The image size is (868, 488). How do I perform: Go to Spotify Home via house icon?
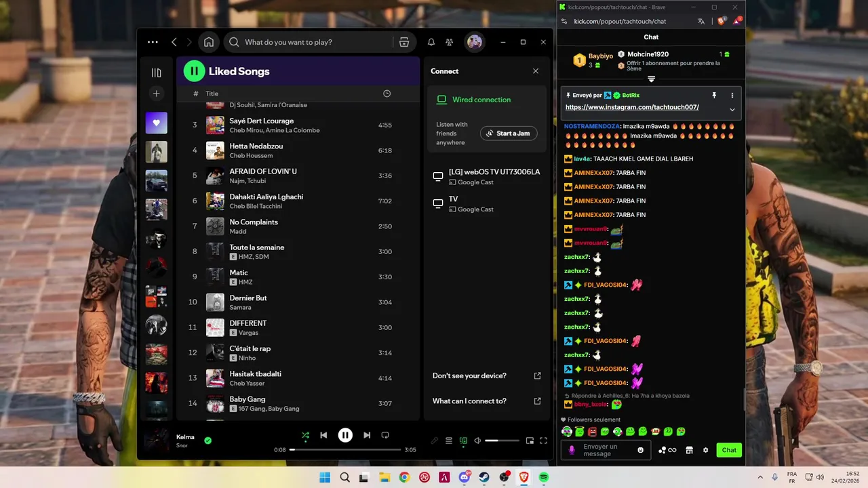tap(209, 42)
